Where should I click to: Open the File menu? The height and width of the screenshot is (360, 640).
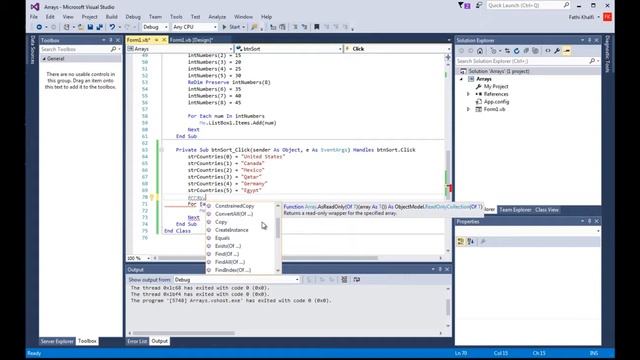(34, 17)
